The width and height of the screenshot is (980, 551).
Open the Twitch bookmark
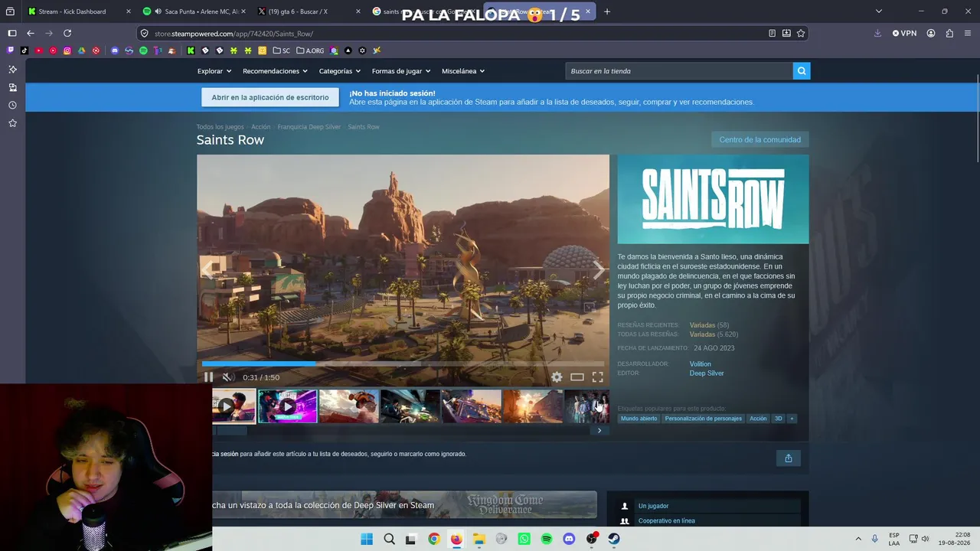[10, 51]
